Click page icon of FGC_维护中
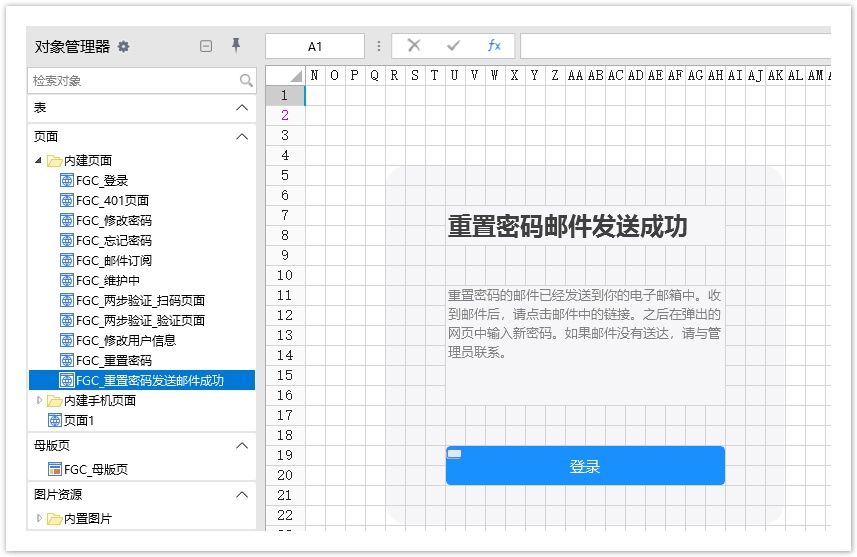The image size is (857, 557). click(67, 280)
